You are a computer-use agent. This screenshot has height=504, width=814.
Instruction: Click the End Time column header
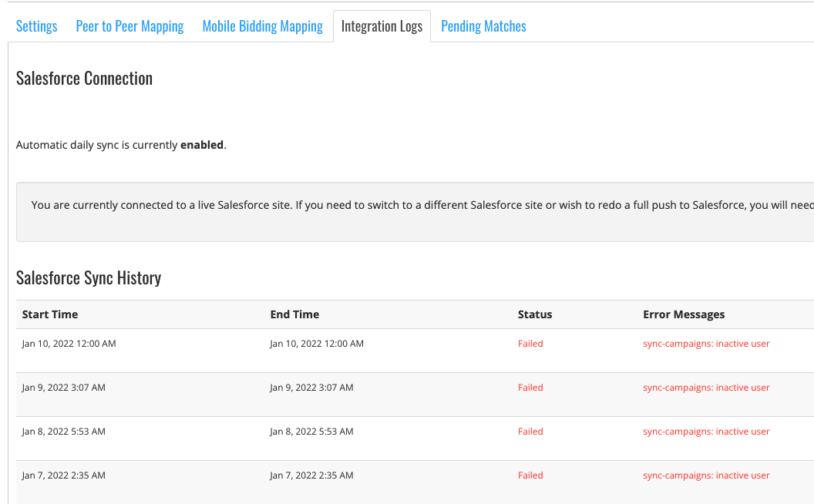(294, 314)
